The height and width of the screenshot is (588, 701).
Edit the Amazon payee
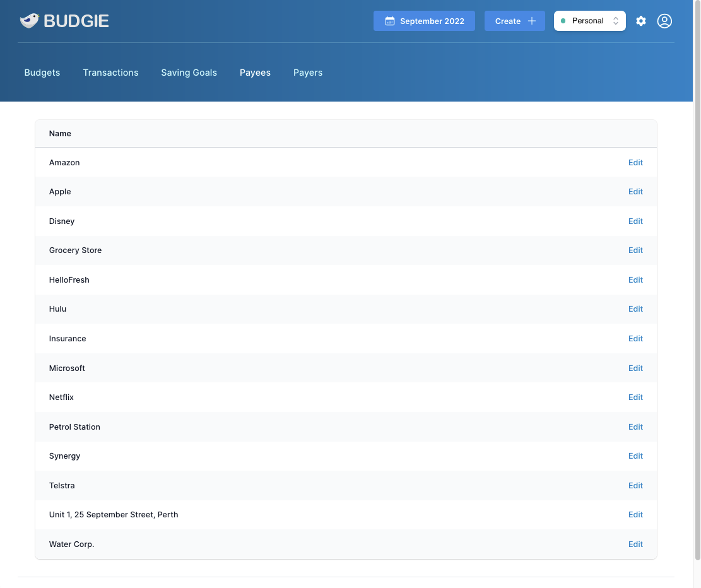(x=635, y=162)
